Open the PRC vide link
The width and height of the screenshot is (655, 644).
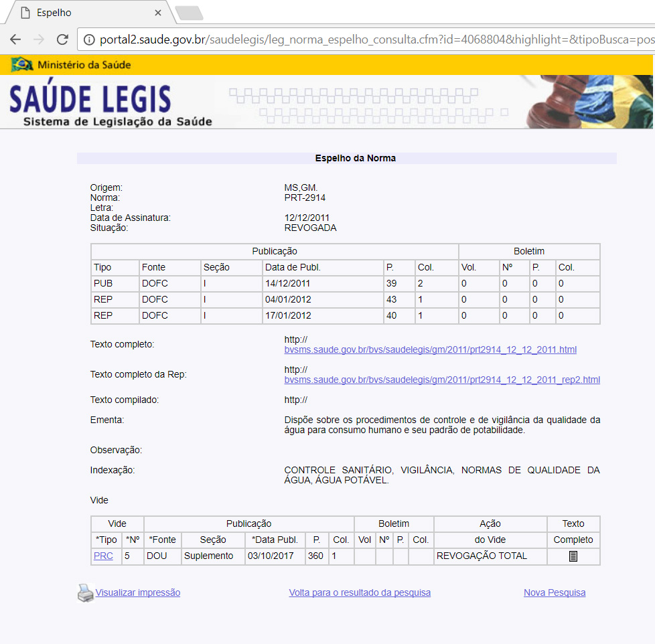103,556
